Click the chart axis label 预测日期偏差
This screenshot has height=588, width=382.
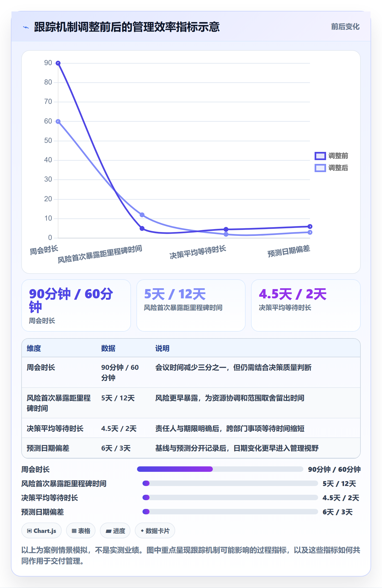[x=289, y=251]
